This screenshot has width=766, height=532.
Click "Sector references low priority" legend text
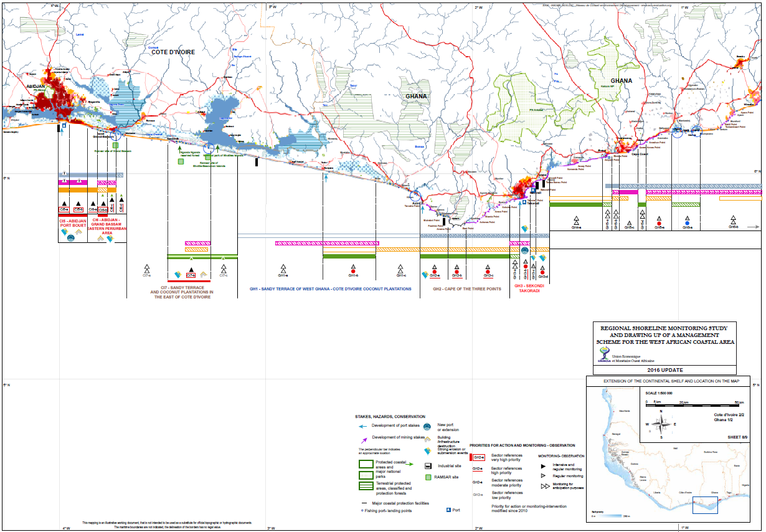506,495
